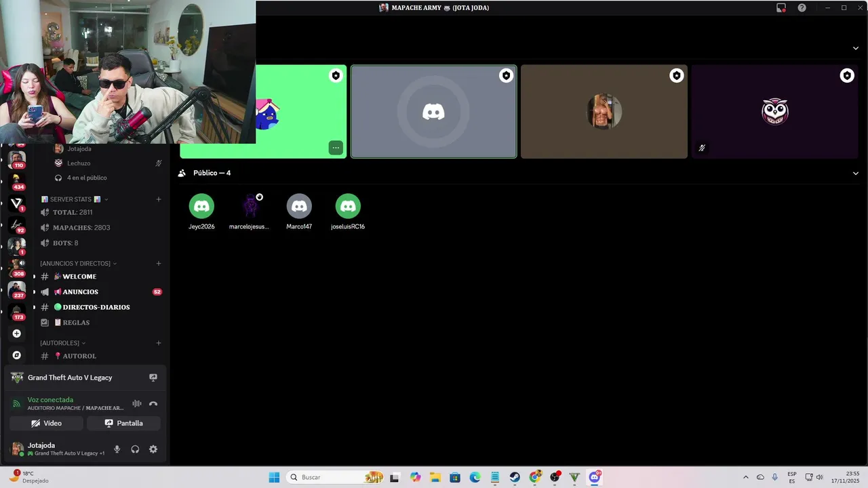The image size is (868, 488).
Task: Click Windows taskbar Buscar search box
Action: (335, 477)
